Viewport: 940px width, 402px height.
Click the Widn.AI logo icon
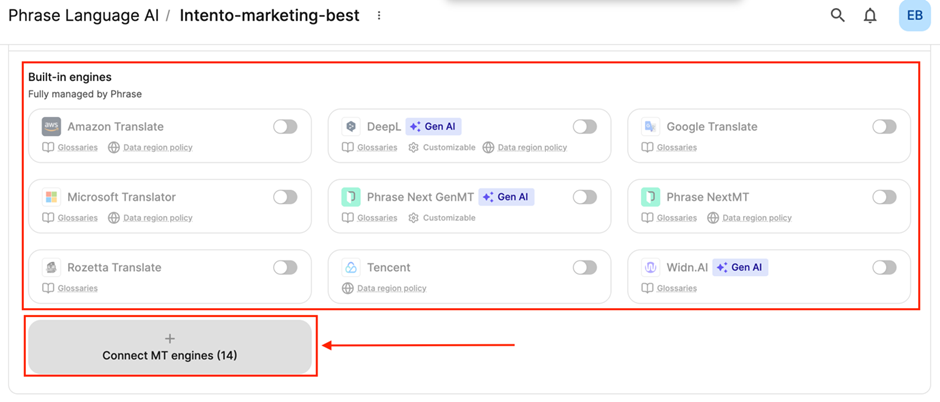pyautogui.click(x=651, y=268)
